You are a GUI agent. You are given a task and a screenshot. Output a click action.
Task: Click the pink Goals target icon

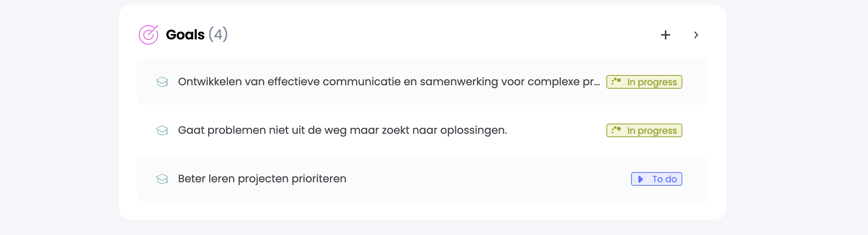(148, 35)
